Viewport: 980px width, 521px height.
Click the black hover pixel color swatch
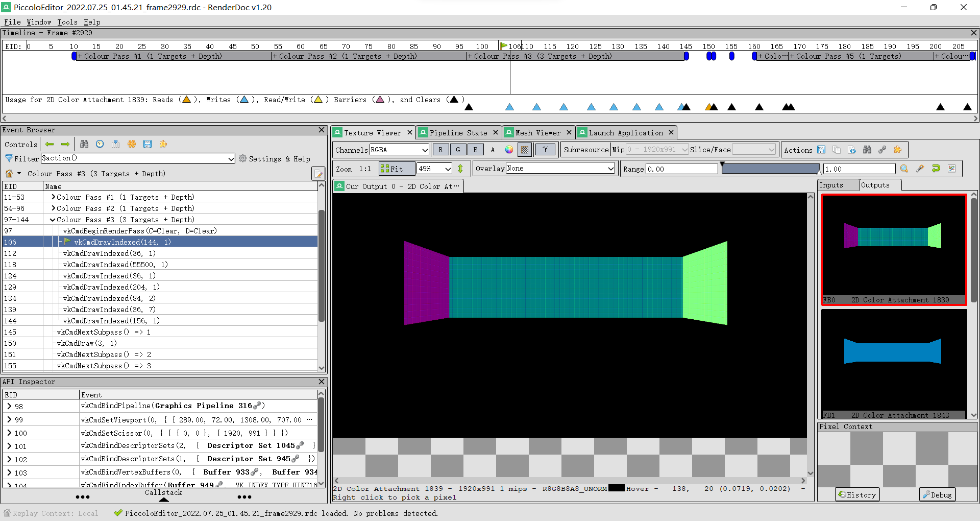click(617, 488)
